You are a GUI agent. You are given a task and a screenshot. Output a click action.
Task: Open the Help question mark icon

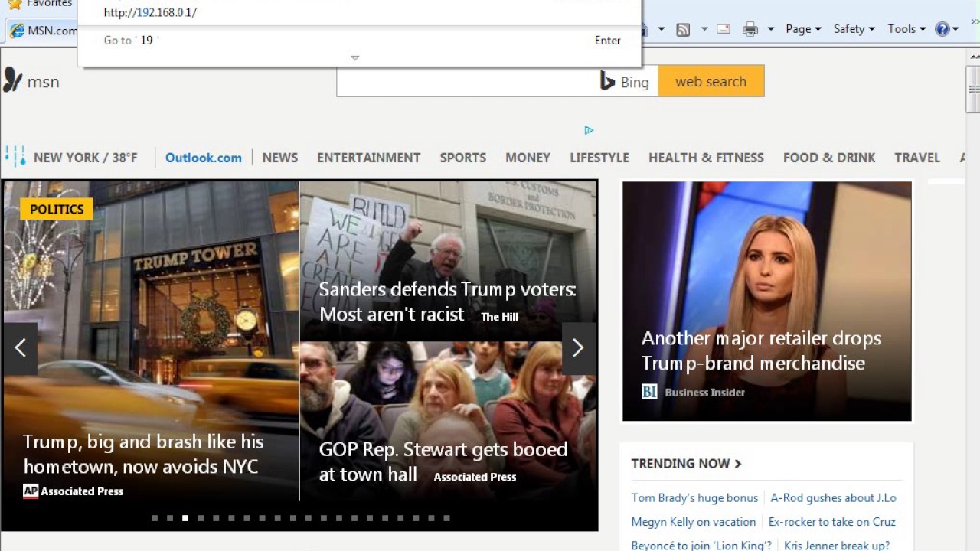point(942,29)
